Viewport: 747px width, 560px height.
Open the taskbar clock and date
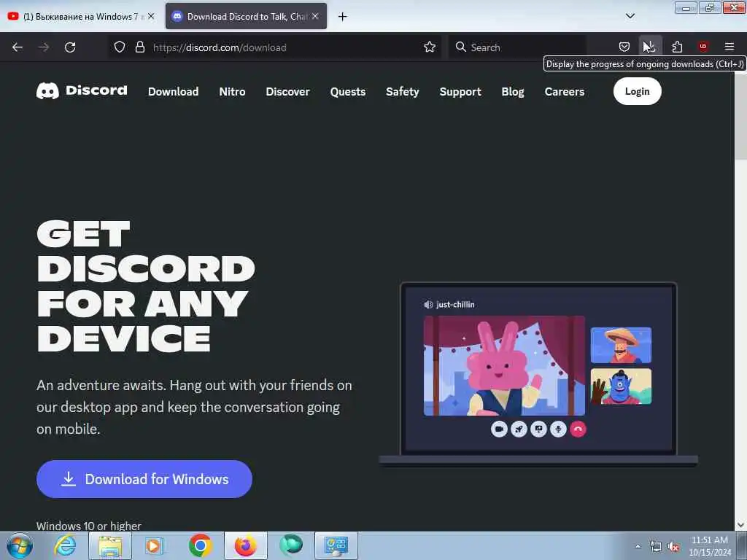[x=710, y=546]
